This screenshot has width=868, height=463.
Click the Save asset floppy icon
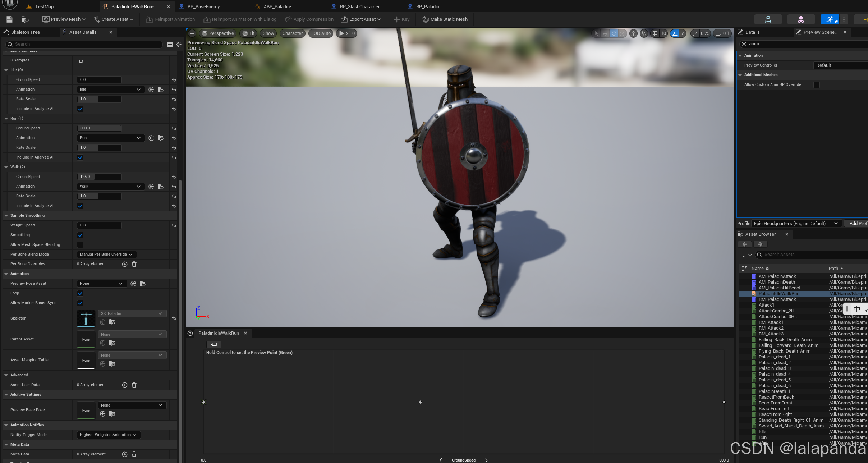(9, 19)
